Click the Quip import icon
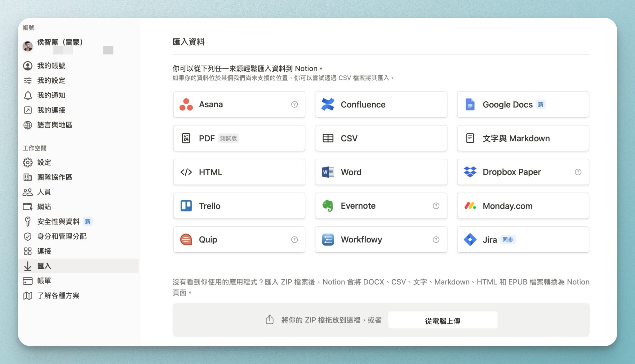 point(186,239)
